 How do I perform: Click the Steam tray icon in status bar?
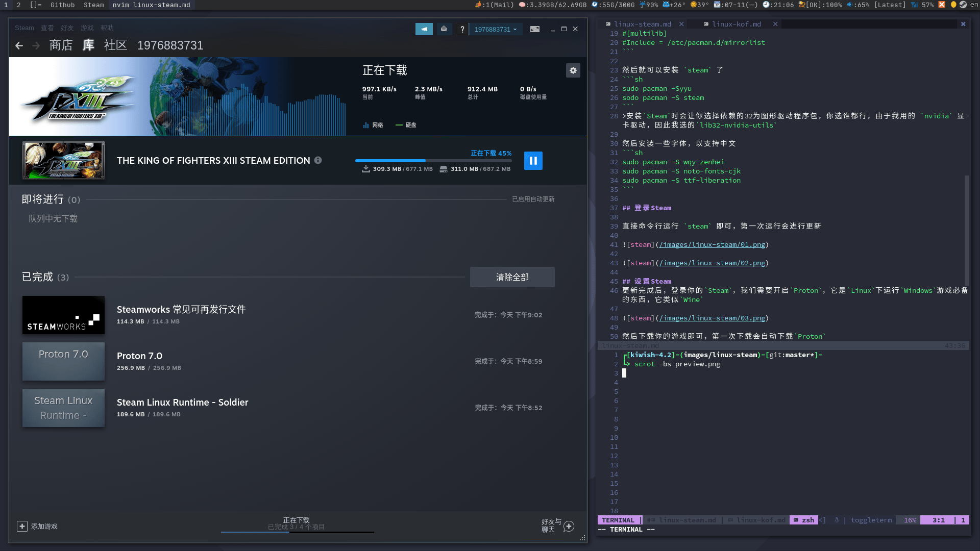click(963, 5)
